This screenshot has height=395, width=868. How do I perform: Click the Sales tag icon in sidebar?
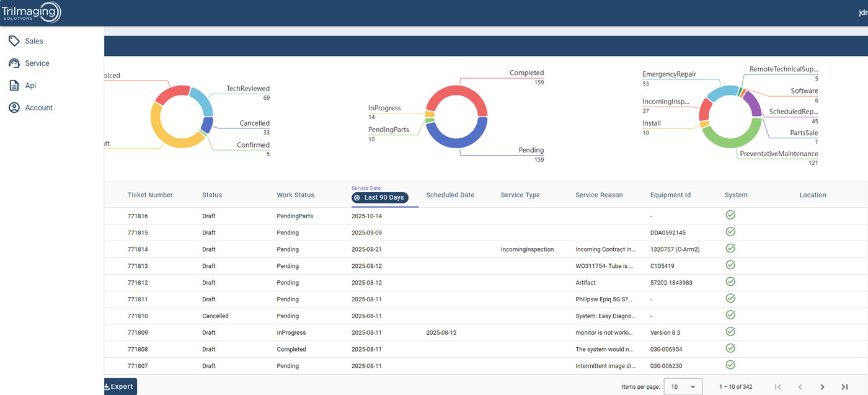pos(14,41)
